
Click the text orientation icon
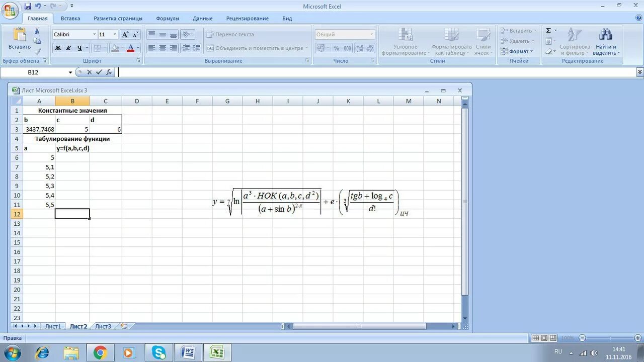[x=186, y=35]
